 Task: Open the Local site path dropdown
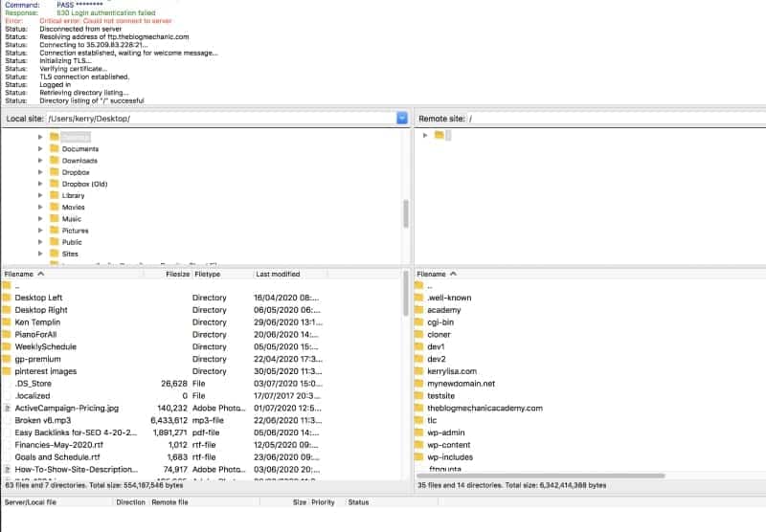pos(402,119)
